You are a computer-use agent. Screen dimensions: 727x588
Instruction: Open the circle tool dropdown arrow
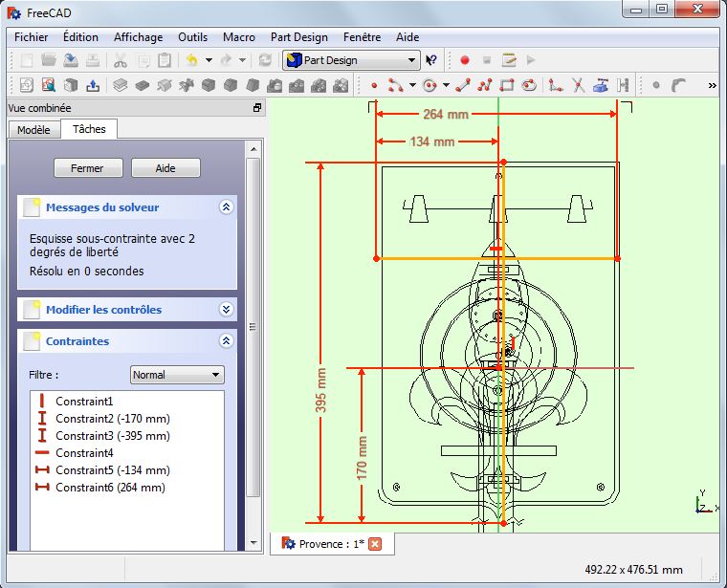[446, 85]
